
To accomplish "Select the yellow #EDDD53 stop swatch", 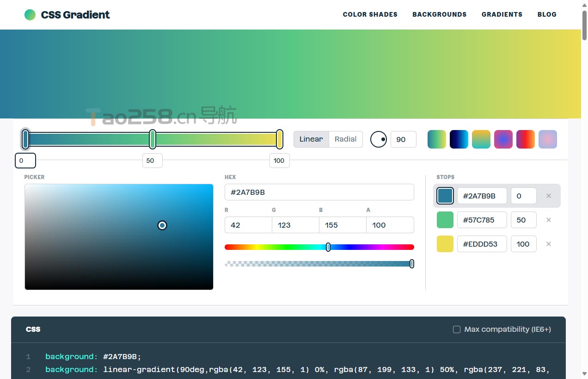I will coord(445,244).
